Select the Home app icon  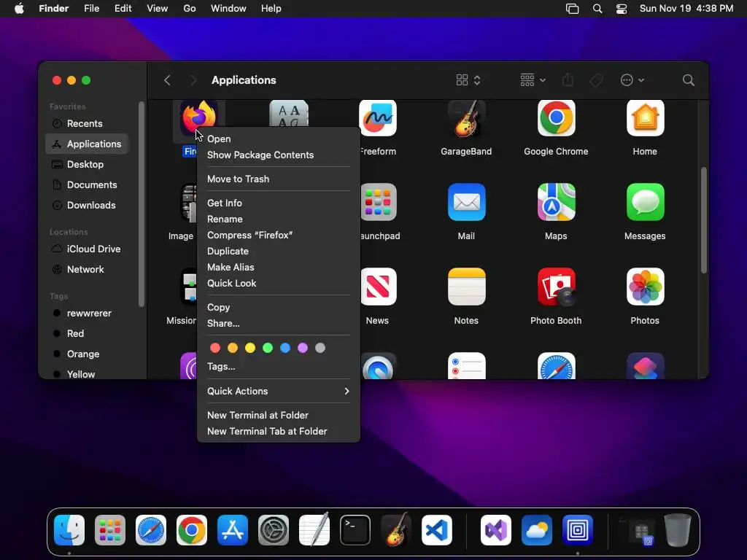pyautogui.click(x=645, y=118)
